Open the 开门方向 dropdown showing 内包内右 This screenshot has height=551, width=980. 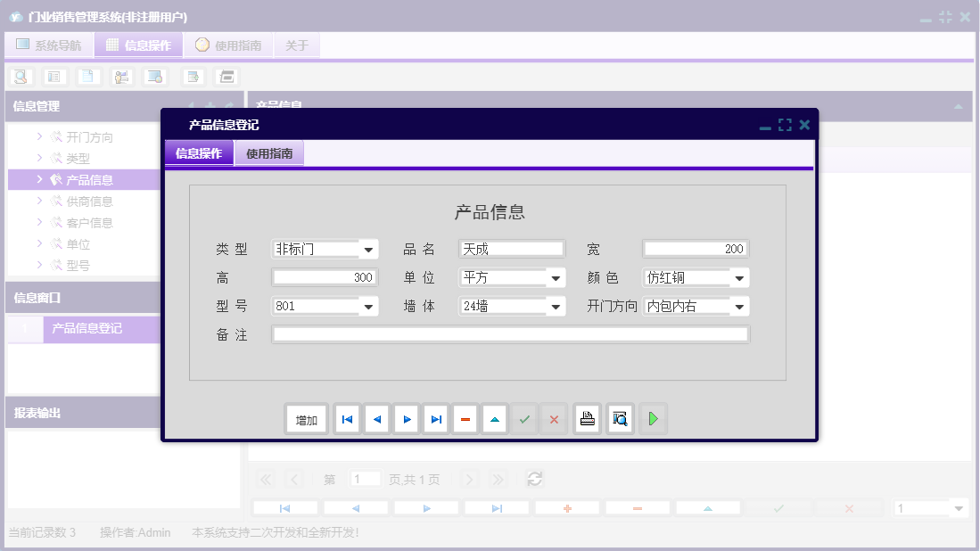pos(739,306)
